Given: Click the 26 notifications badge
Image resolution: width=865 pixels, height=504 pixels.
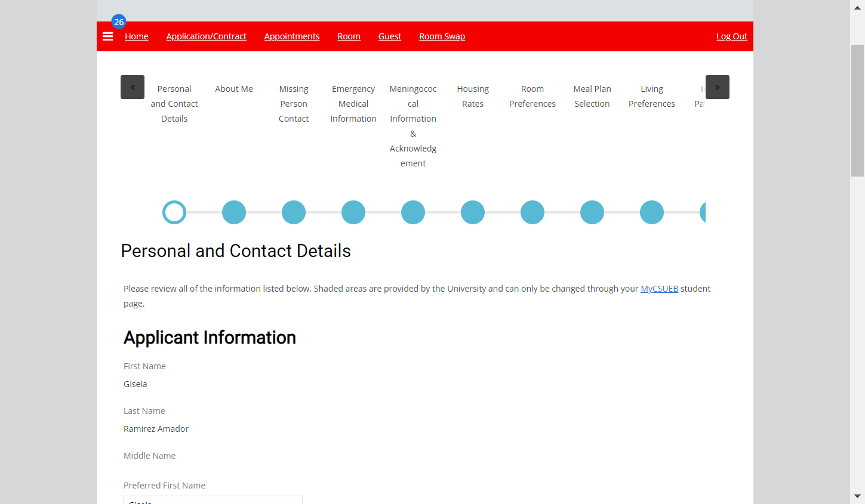Looking at the screenshot, I should point(119,22).
